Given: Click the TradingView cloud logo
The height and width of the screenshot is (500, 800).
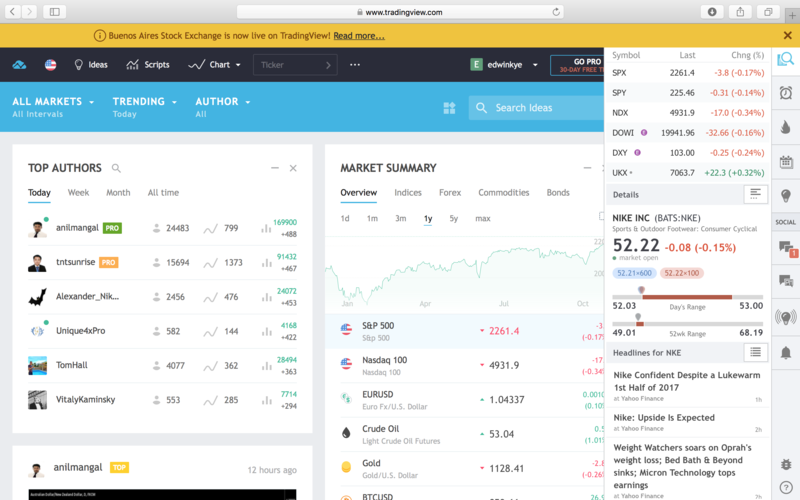Looking at the screenshot, I should pos(19,65).
